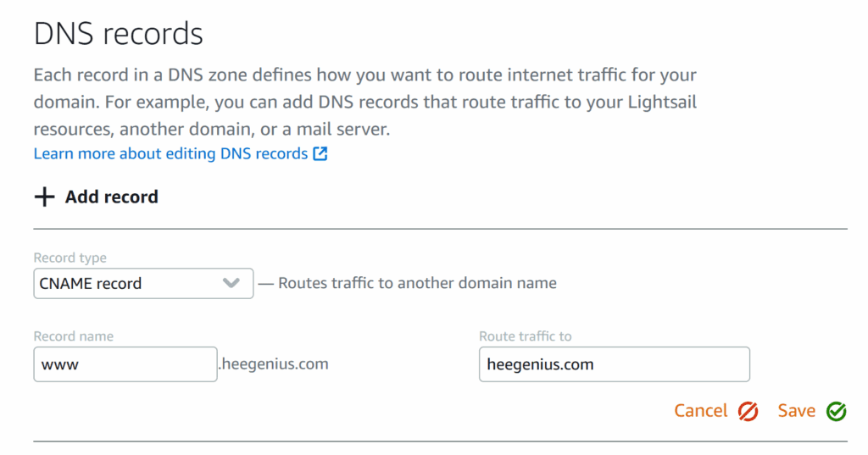Viewport: 868px width, 455px height.
Task: Open the CNAME record type dropdown
Action: point(143,283)
